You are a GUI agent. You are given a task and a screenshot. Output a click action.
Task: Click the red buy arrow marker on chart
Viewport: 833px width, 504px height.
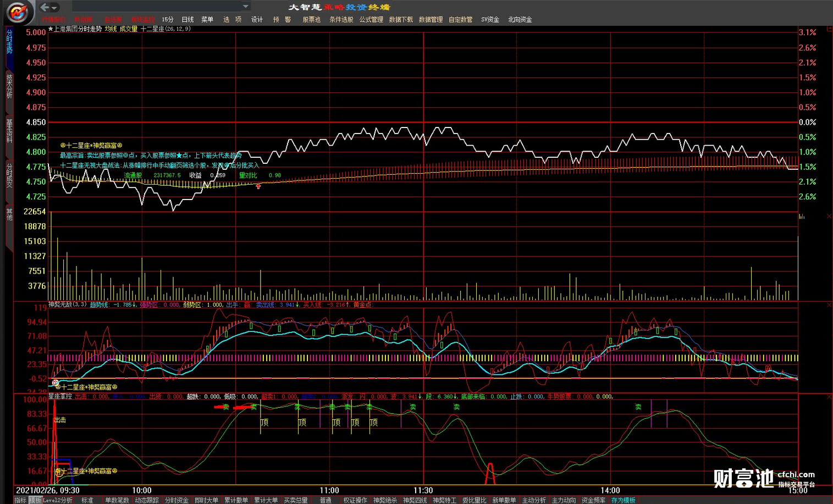[x=258, y=186]
